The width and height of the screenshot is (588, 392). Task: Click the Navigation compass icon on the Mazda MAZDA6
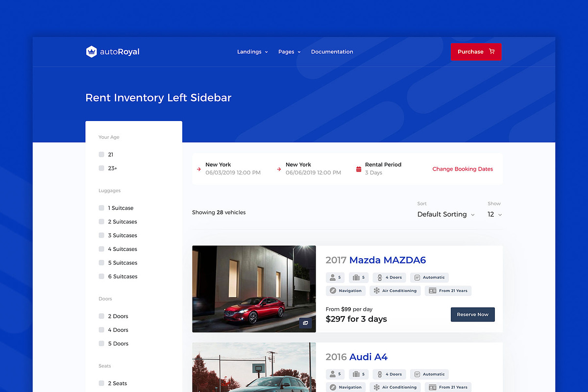(x=334, y=291)
